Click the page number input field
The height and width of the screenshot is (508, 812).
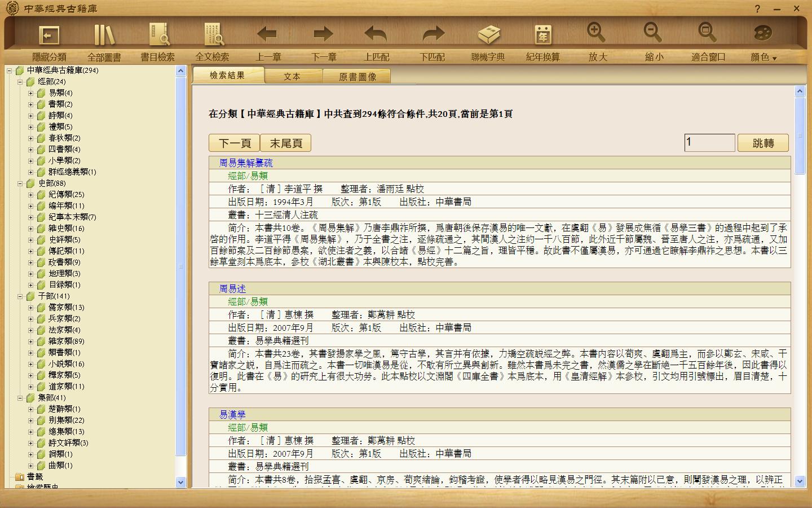tap(709, 143)
